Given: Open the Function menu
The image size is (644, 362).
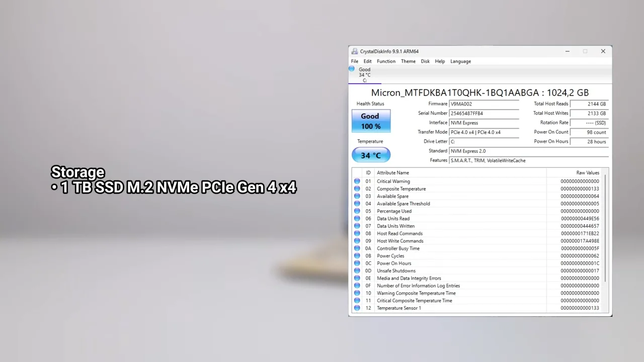Looking at the screenshot, I should [x=386, y=61].
